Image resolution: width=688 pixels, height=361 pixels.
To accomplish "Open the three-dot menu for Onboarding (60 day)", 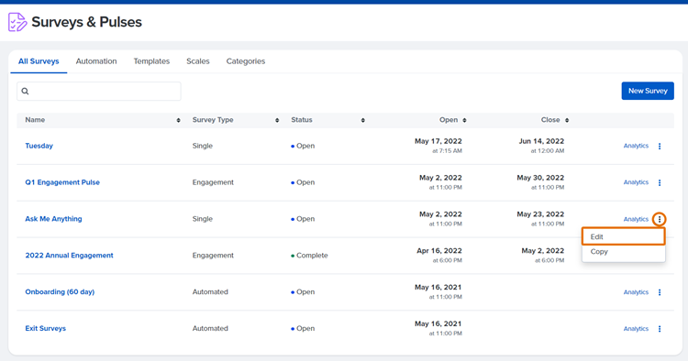I will tap(659, 292).
